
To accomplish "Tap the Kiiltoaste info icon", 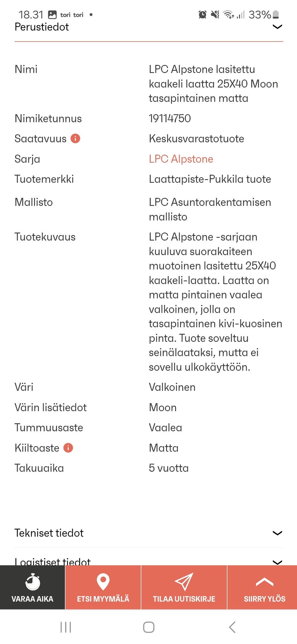I will pyautogui.click(x=68, y=448).
